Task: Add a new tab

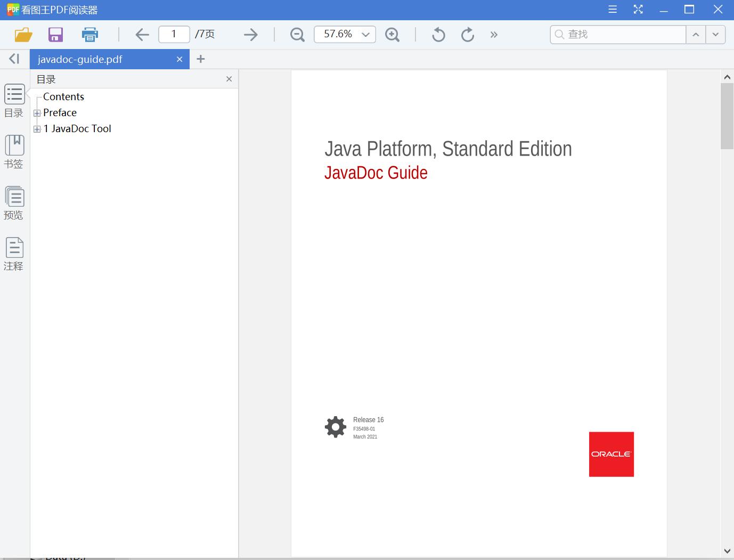Action: [x=201, y=59]
